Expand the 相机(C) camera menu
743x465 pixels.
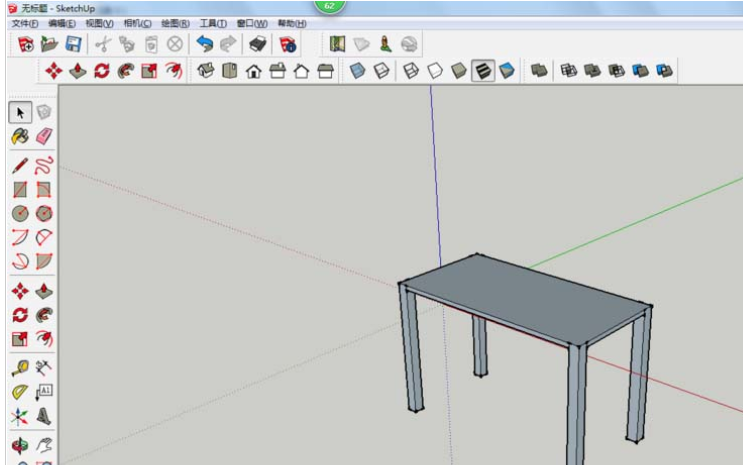click(137, 23)
